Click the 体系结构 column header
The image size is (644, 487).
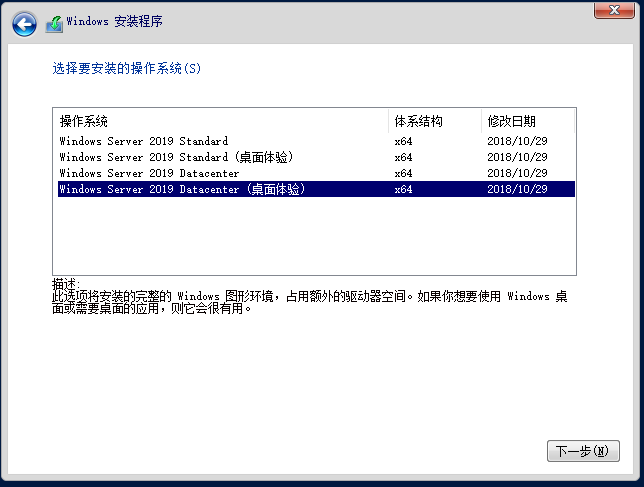click(x=418, y=121)
